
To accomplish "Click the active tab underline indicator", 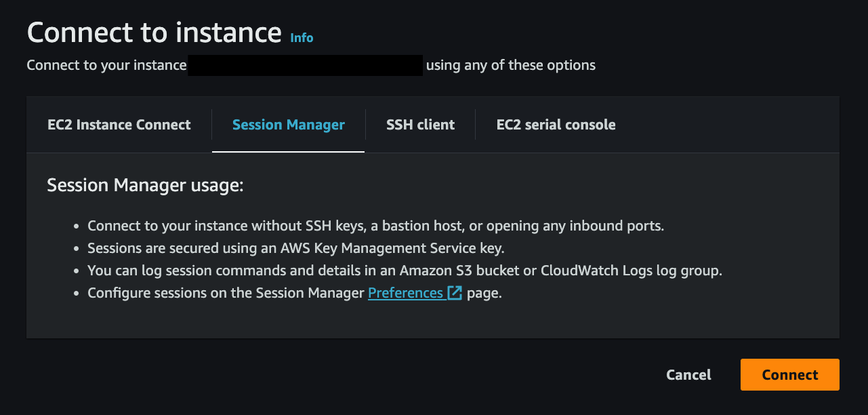I will [x=288, y=152].
